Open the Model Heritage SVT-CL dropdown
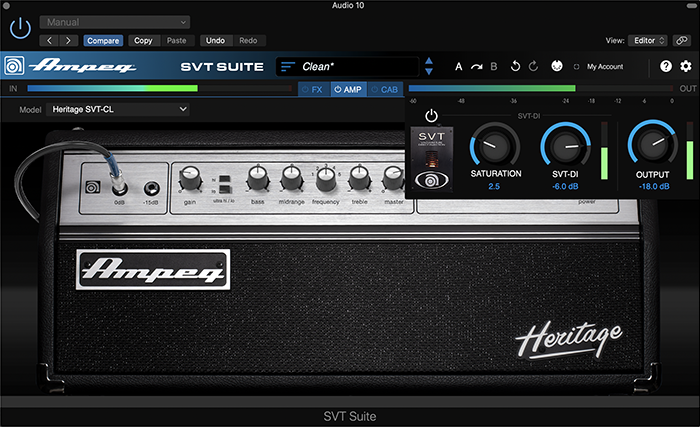700x427 pixels. click(118, 109)
